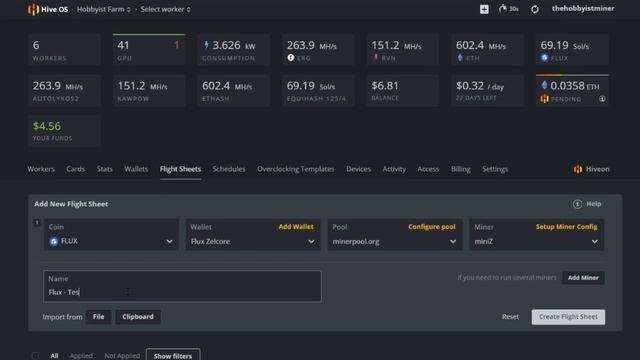Click the thehobbyistminer account name
This screenshot has height=360, width=640.
pyautogui.click(x=583, y=9)
